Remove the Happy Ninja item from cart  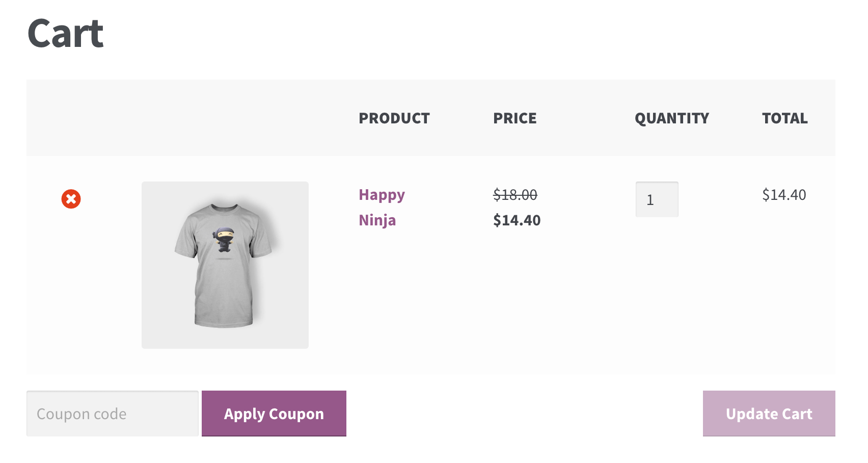pos(71,199)
